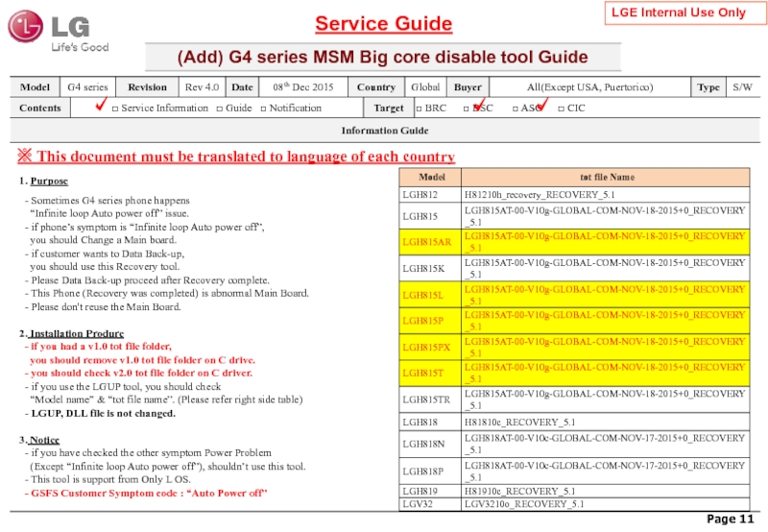Viewport: 768px width, 532px height.
Task: Select the 08th Dec 2015 date cell
Action: tap(303, 87)
